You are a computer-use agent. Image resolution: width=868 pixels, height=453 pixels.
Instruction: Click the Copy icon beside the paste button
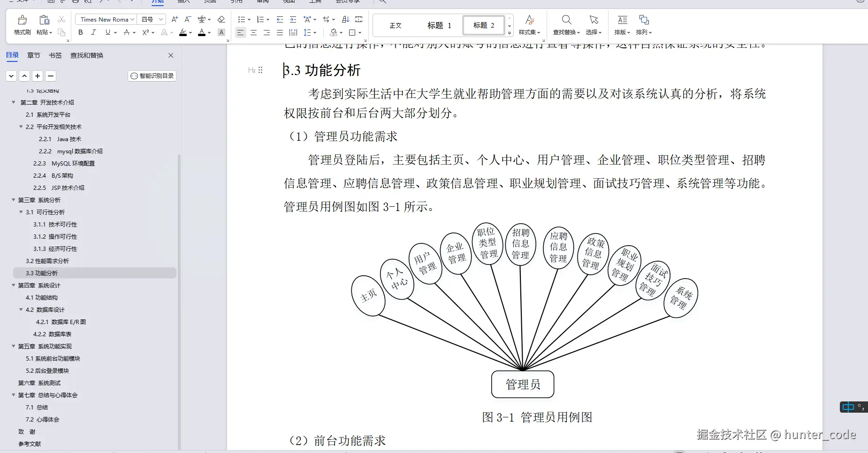61,32
